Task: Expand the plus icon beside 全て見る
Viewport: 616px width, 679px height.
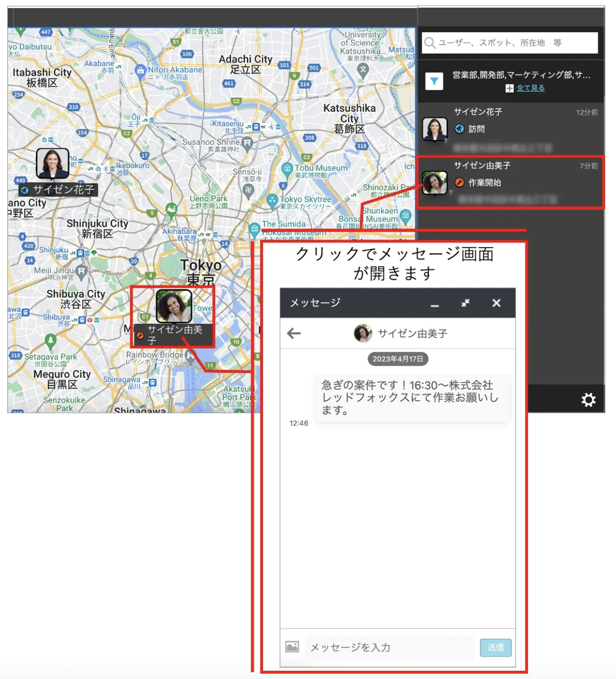Action: (509, 88)
